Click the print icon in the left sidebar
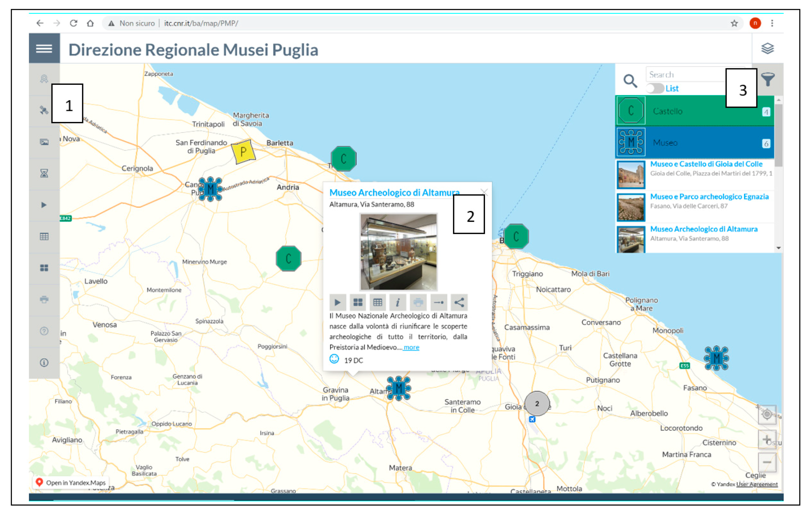Screen dimensions: 812x516 (44, 299)
